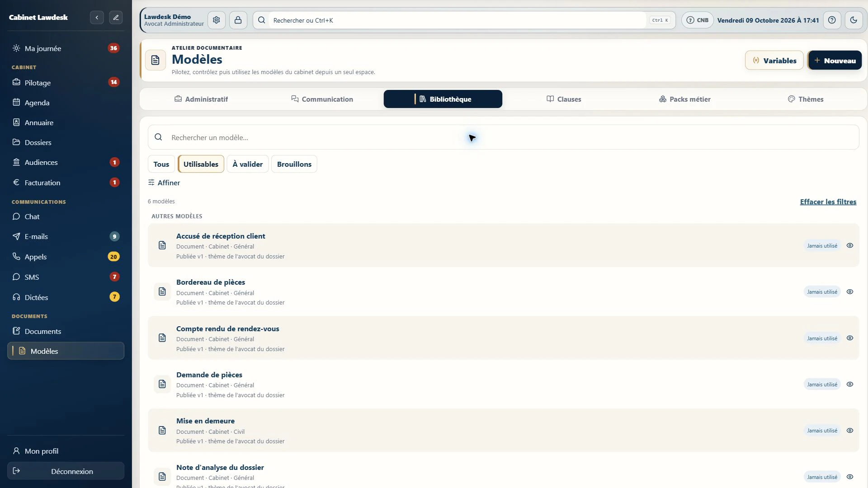Focus the global search field
The image size is (868, 488).
pos(464,20)
